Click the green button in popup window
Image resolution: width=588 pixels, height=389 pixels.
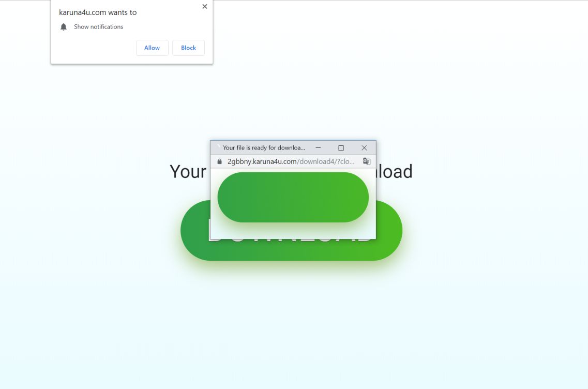(x=293, y=197)
